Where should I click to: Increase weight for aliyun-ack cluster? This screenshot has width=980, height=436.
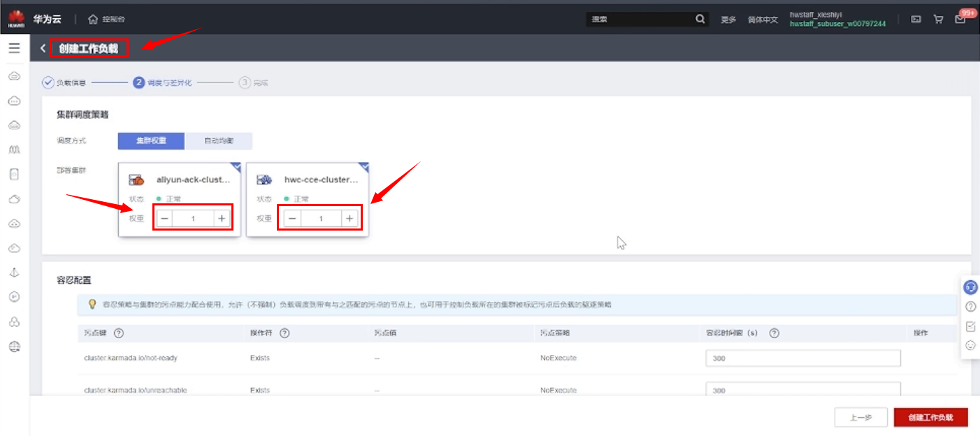(222, 219)
